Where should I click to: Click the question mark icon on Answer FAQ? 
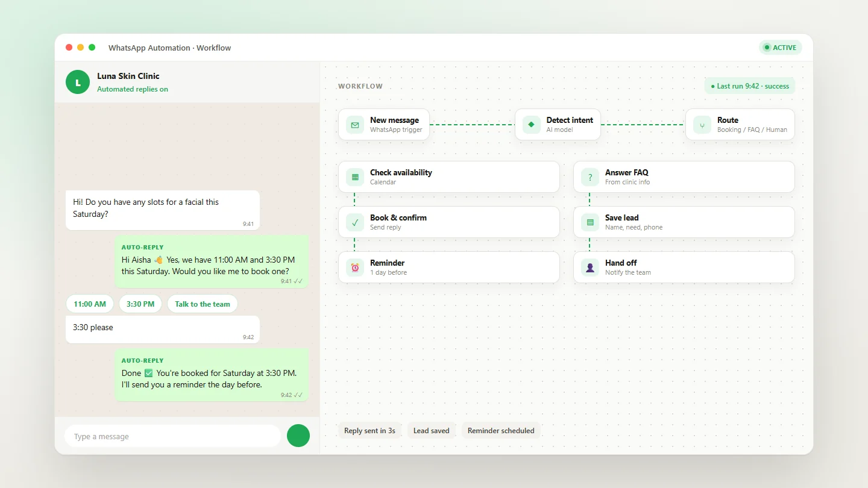pos(590,177)
